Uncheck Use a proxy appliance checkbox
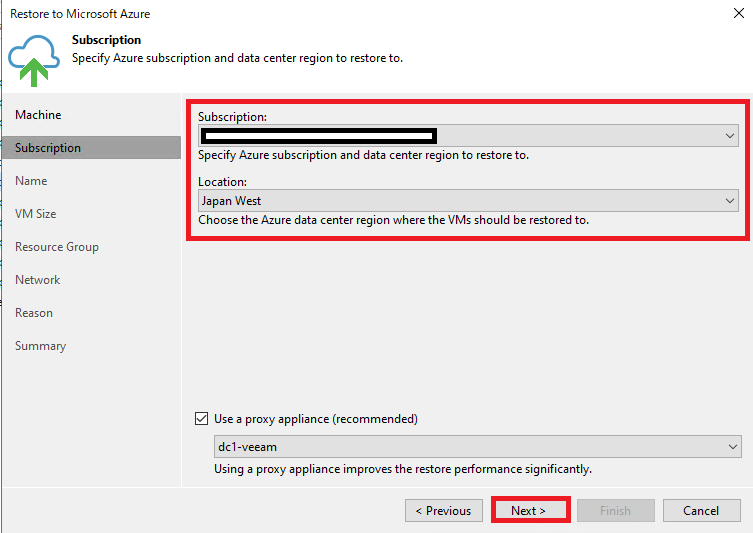The height and width of the screenshot is (533, 753). pos(202,419)
